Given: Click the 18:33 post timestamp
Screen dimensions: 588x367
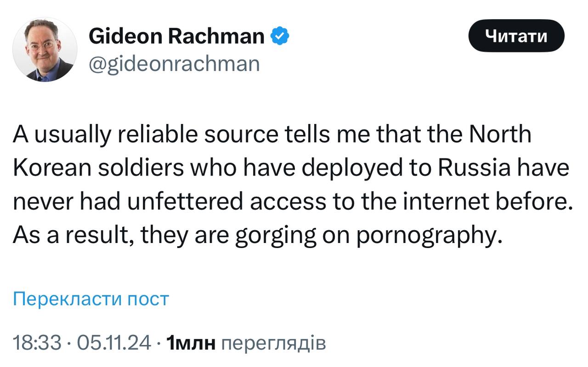Looking at the screenshot, I should pyautogui.click(x=37, y=343).
